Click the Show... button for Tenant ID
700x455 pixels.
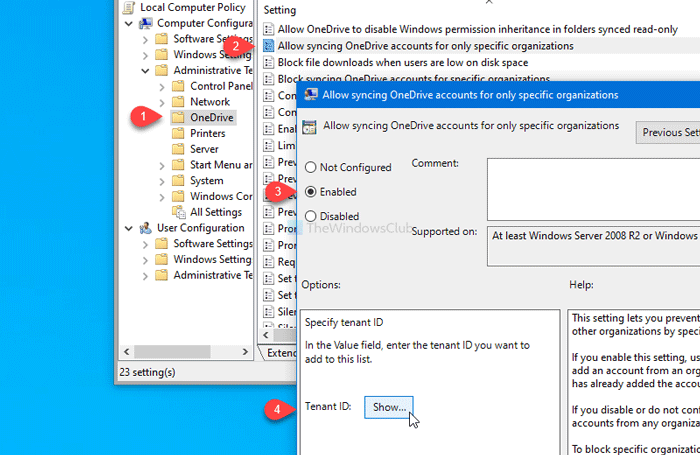[388, 407]
